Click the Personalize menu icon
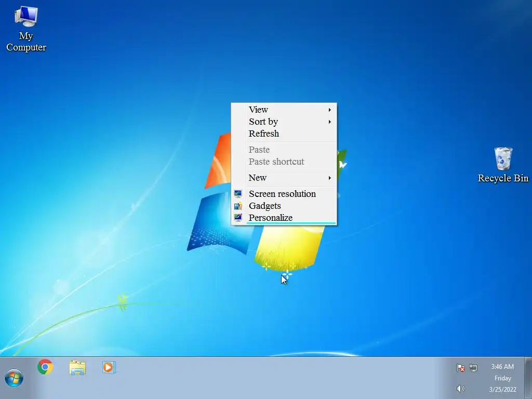 pyautogui.click(x=238, y=218)
